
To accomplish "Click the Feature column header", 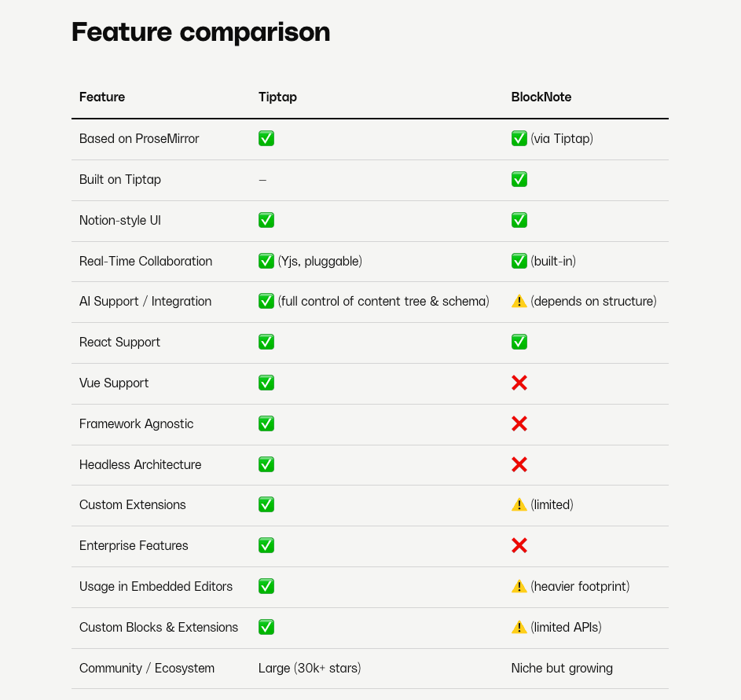I will (x=102, y=97).
